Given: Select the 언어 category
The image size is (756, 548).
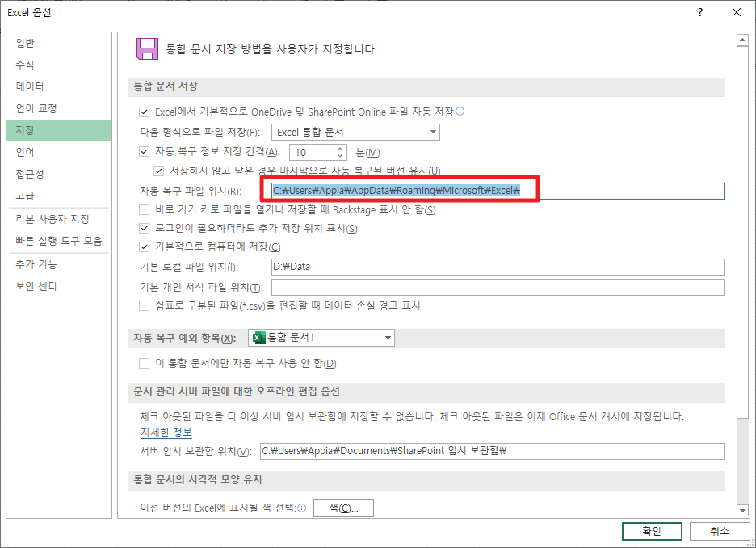Looking at the screenshot, I should (59, 152).
